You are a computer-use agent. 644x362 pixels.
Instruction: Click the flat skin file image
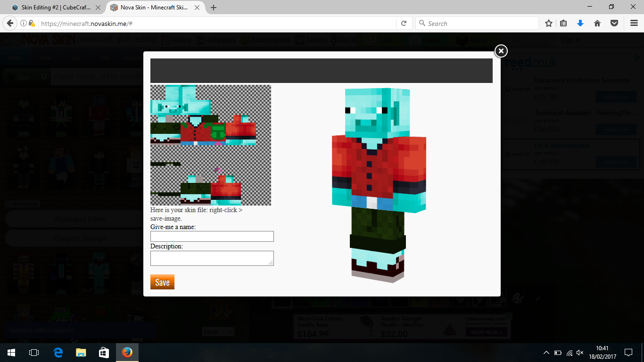pos(211,145)
